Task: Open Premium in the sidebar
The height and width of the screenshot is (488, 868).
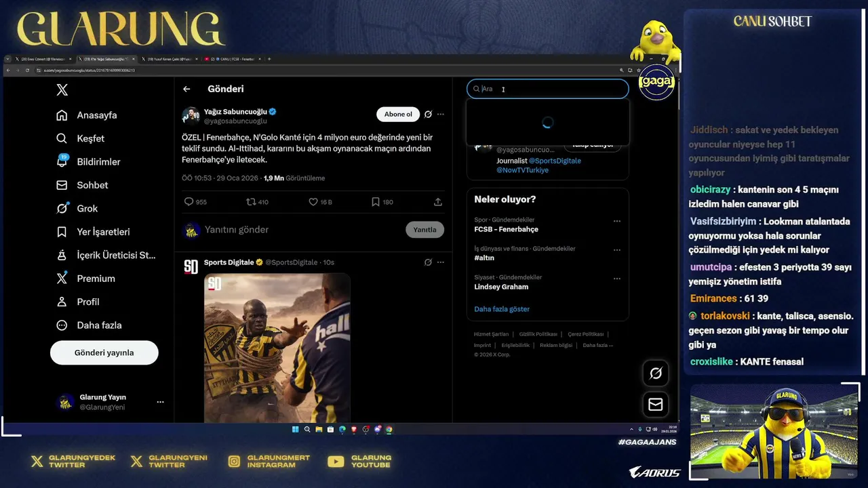Action: click(86, 279)
